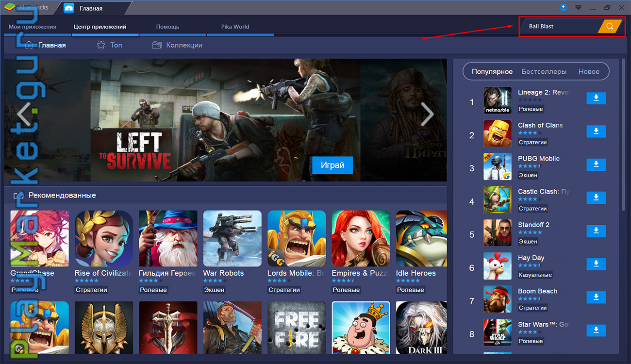Screen dimensions: 631x364
Task: Download Standoff 2 using its download button
Action: (596, 231)
